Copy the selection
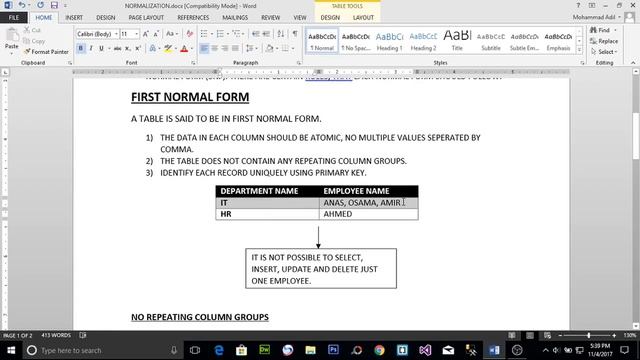Screen dimensions: 640x360 (34, 41)
